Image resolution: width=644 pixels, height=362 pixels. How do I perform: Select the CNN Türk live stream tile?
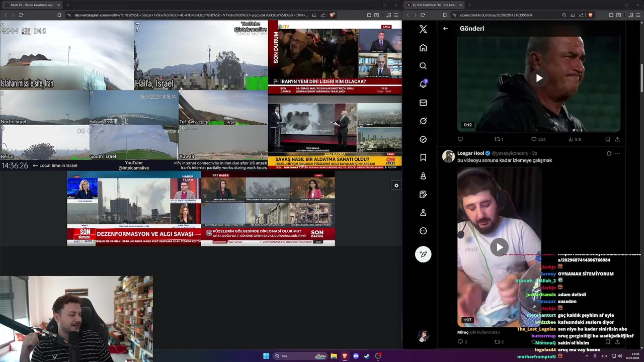click(335, 133)
